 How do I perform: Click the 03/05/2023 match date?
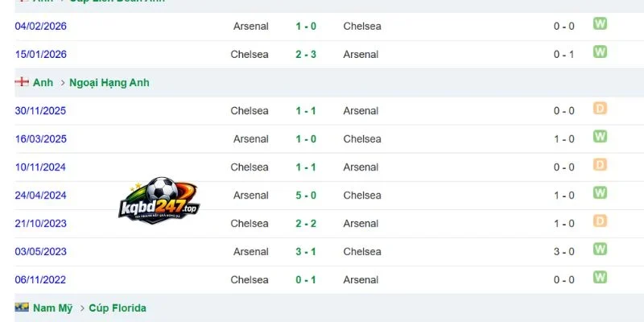click(40, 252)
